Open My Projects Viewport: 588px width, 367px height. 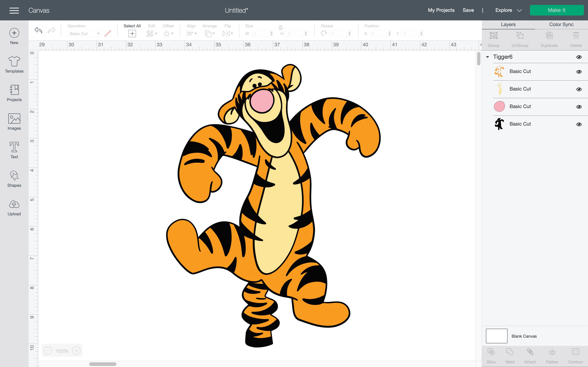(x=441, y=10)
